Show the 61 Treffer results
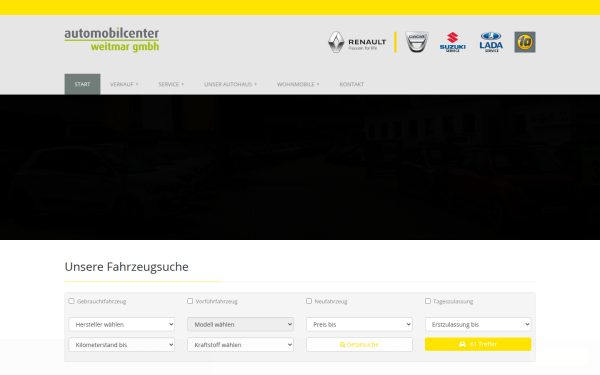This screenshot has height=375, width=600. (x=478, y=344)
